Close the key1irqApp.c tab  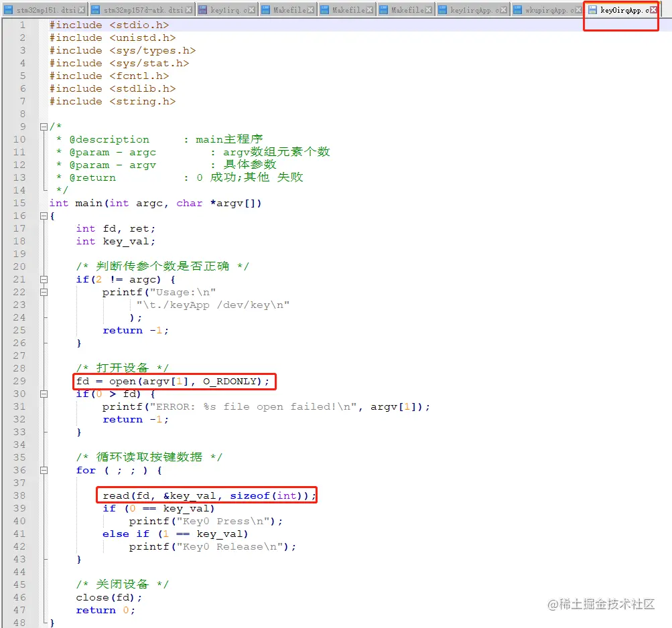pyautogui.click(x=504, y=10)
